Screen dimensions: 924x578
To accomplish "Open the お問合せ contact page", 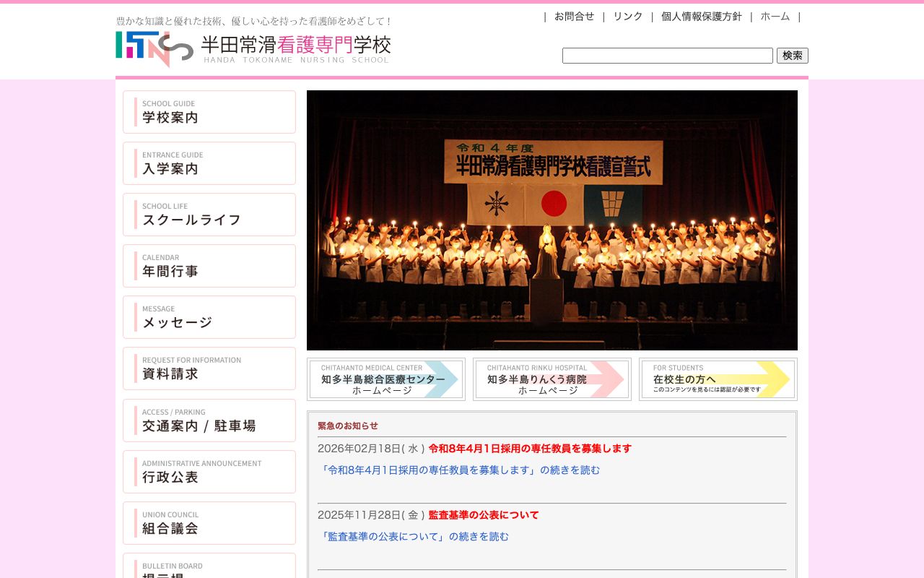I will 574,16.
